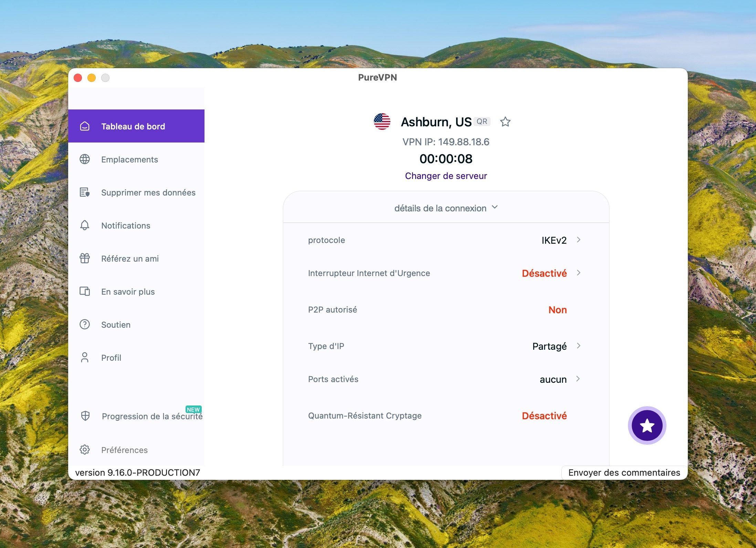Click the Ports activés label

pyautogui.click(x=333, y=379)
